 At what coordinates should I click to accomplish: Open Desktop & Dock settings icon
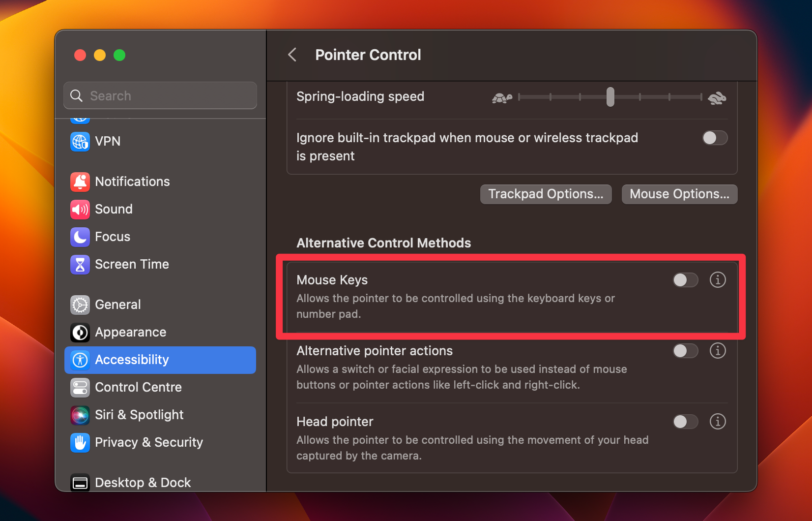[80, 482]
